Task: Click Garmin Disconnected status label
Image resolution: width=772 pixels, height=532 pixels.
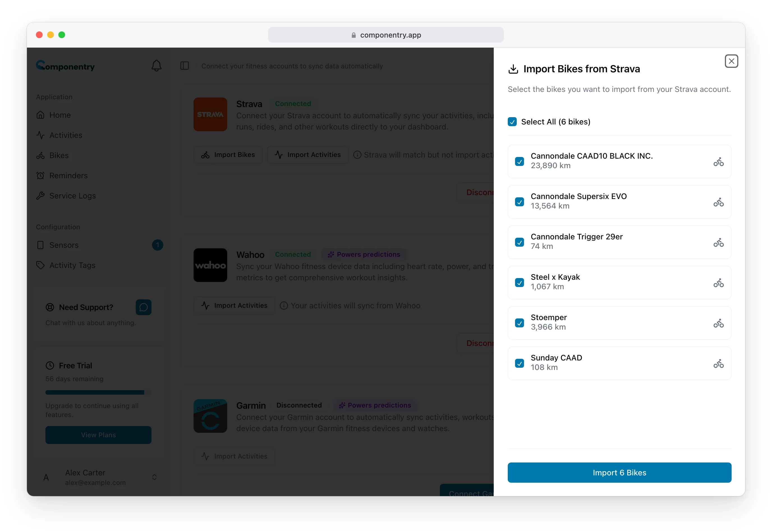Action: pyautogui.click(x=299, y=405)
